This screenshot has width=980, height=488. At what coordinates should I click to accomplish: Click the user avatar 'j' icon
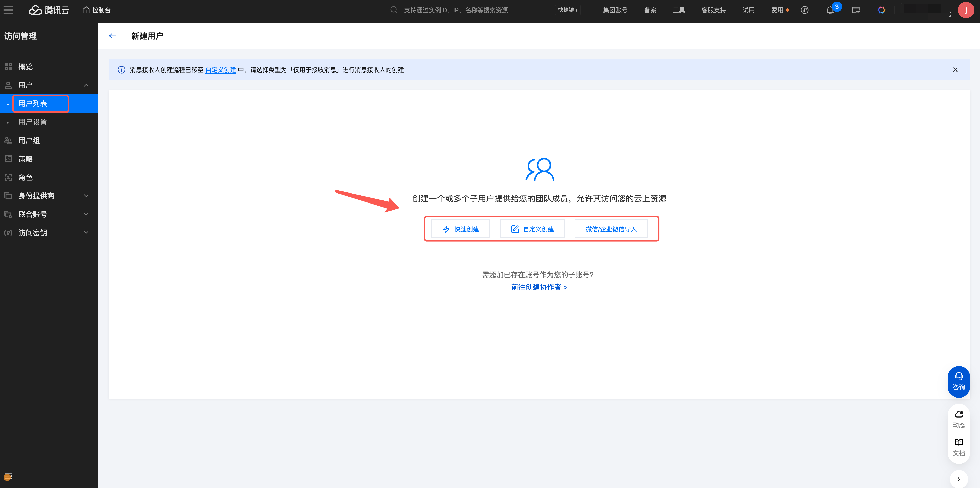point(966,10)
